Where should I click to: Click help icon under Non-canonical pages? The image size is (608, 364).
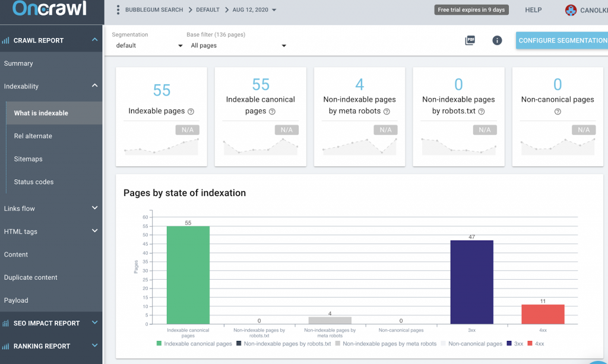(558, 112)
